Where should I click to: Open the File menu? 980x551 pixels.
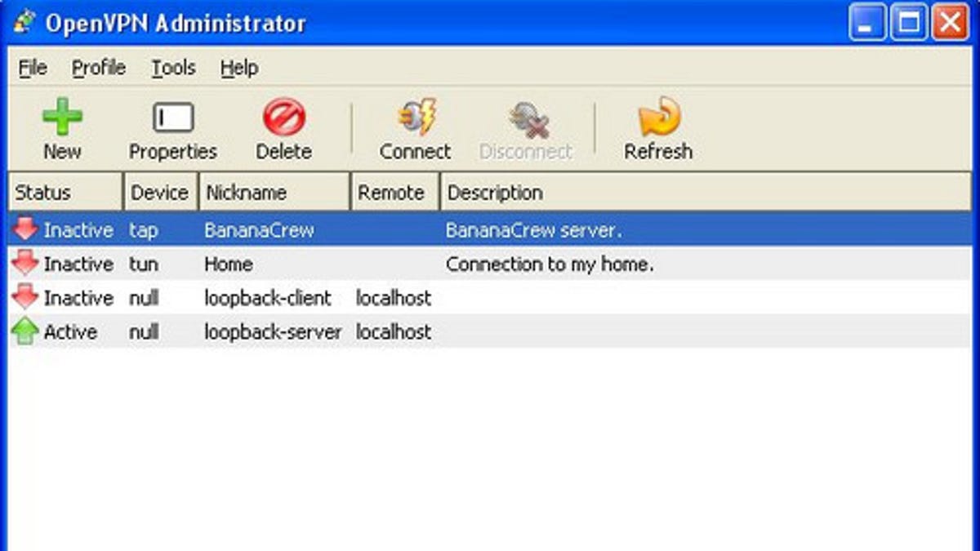pyautogui.click(x=33, y=69)
